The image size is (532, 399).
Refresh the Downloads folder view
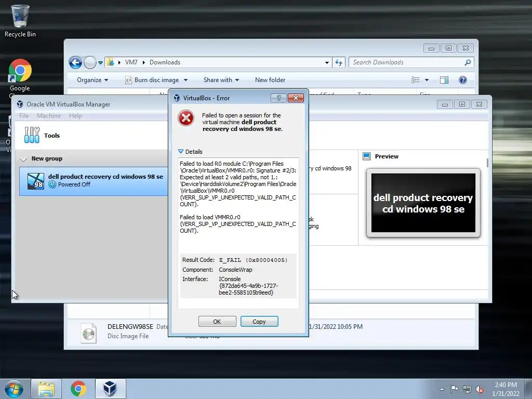(x=339, y=62)
